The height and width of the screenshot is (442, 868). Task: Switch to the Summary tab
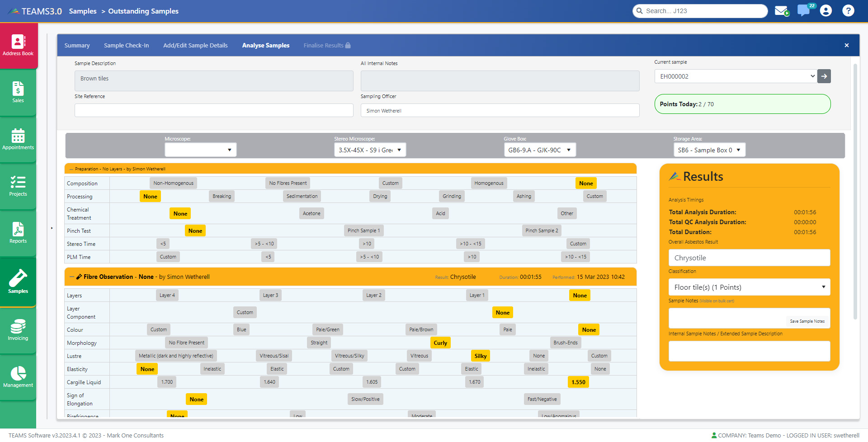[x=77, y=45]
